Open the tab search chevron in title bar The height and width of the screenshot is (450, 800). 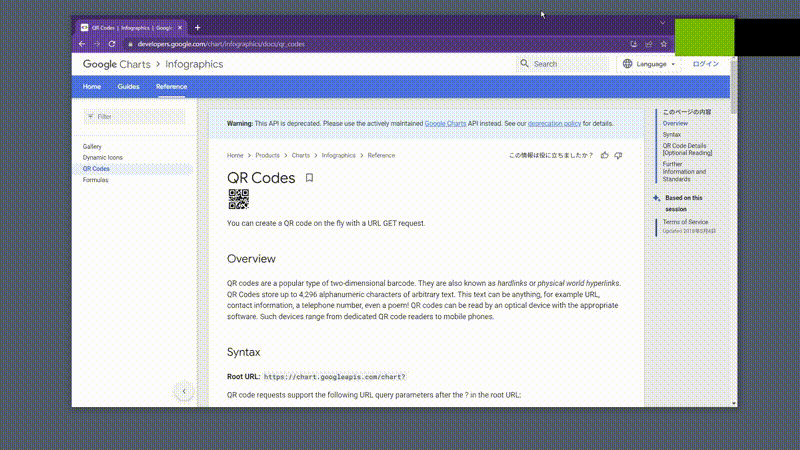point(662,23)
